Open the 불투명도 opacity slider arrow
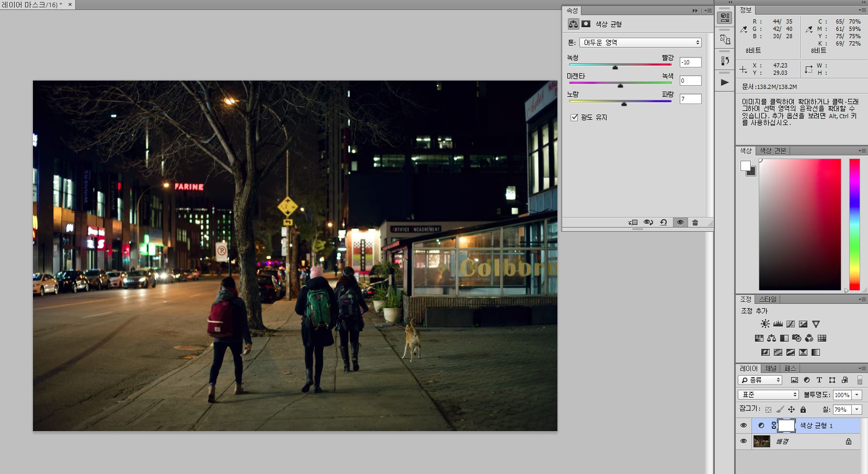This screenshot has height=474, width=868. point(856,395)
